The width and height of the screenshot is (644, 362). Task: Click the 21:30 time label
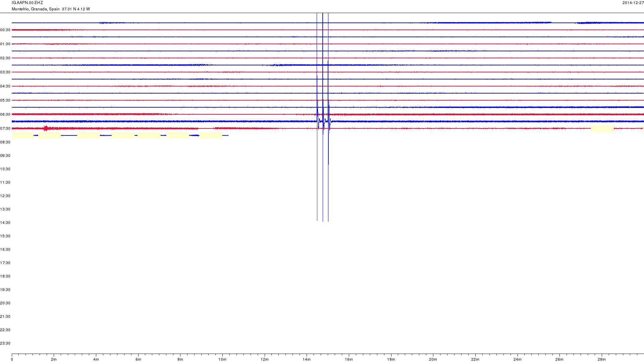point(5,316)
